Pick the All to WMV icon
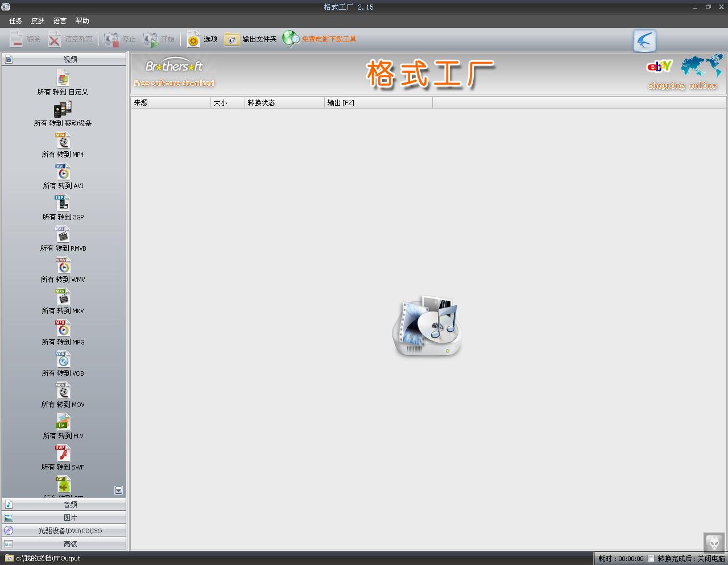The height and width of the screenshot is (565, 728). [x=63, y=265]
